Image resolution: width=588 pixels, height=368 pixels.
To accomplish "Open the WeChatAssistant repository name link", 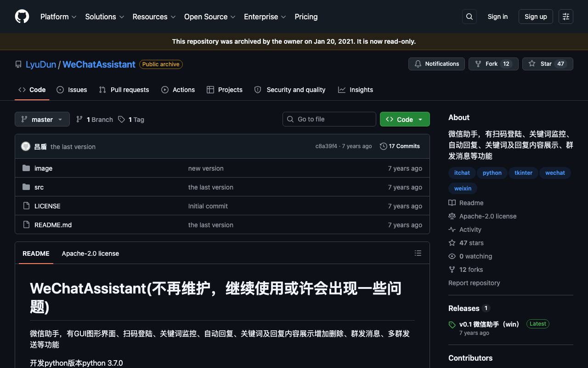I will tap(99, 64).
